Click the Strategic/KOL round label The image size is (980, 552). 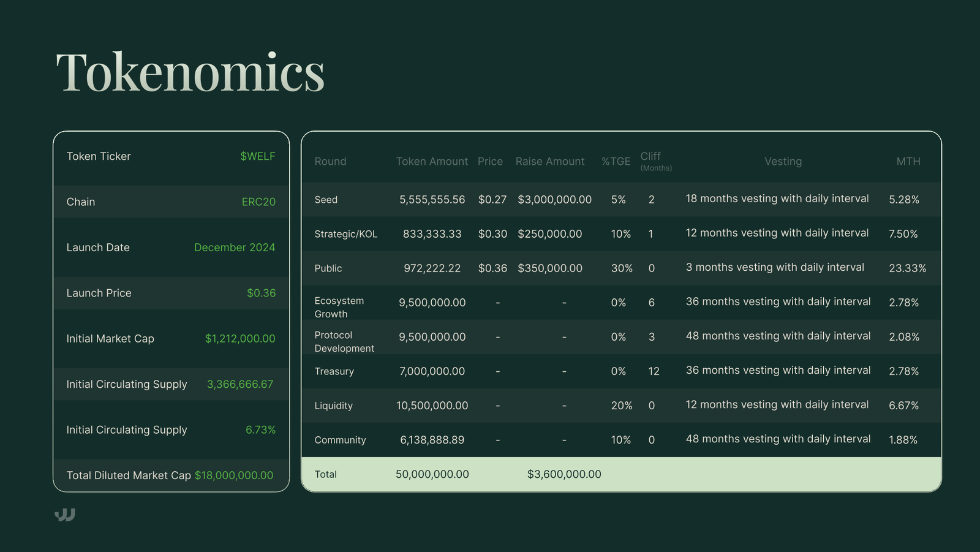point(345,234)
